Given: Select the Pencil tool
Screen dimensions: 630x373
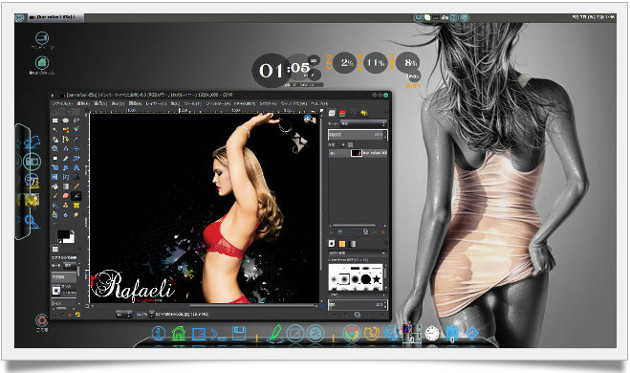Looking at the screenshot, I should click(76, 186).
